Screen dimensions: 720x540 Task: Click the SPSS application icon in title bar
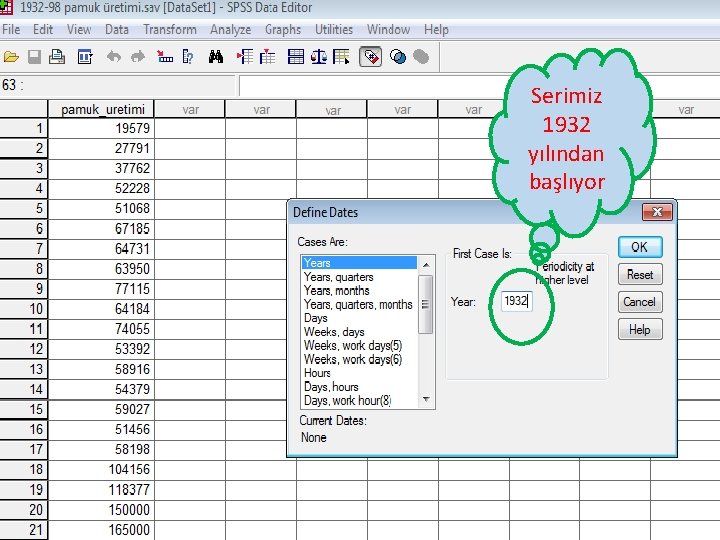[x=6, y=7]
